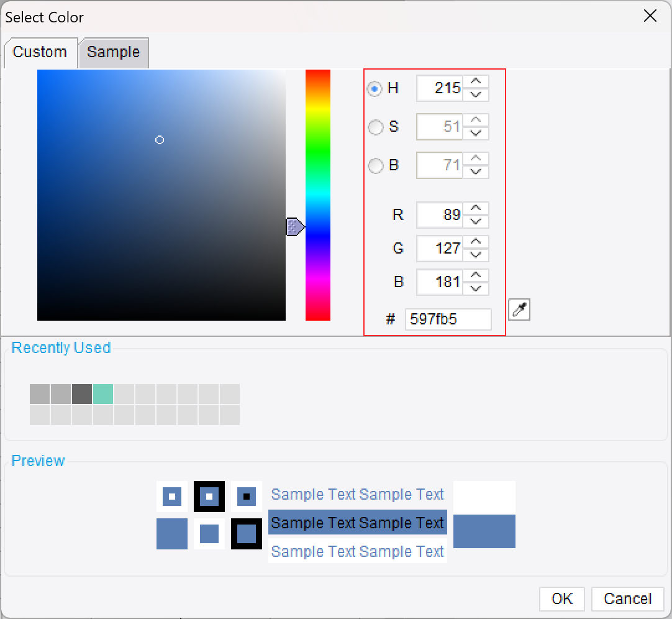Click the highlighted Sample Text preview line

point(358,523)
